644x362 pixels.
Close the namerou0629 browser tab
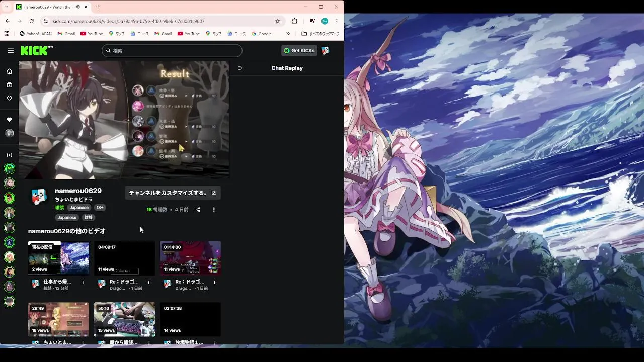click(x=86, y=7)
